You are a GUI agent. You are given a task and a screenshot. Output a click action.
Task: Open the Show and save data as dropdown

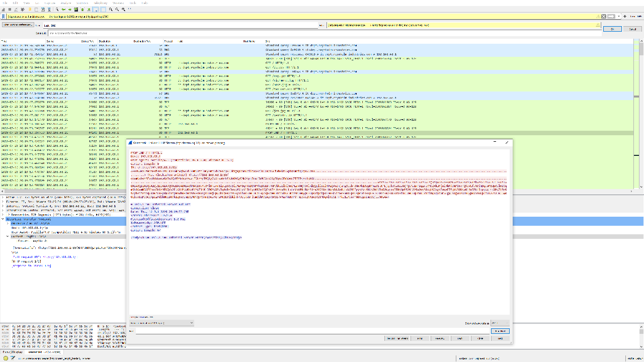(x=500, y=323)
